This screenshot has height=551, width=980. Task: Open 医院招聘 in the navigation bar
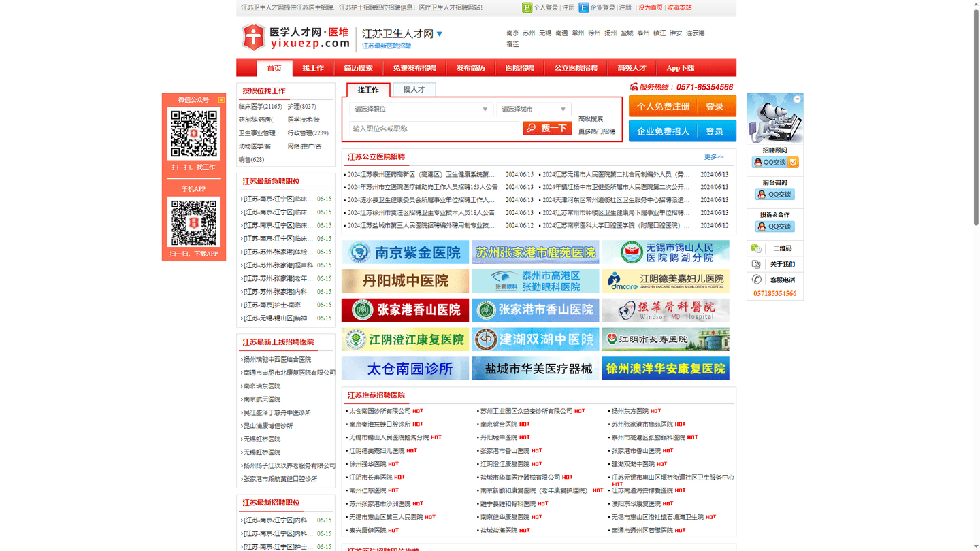(x=519, y=68)
